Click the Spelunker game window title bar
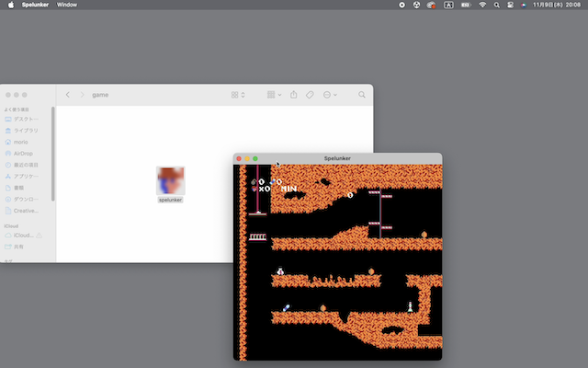 tap(337, 158)
